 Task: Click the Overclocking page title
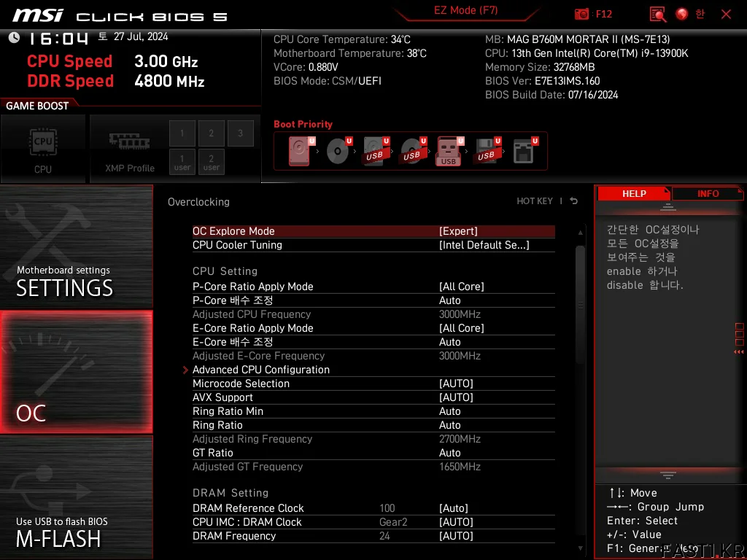coord(198,202)
